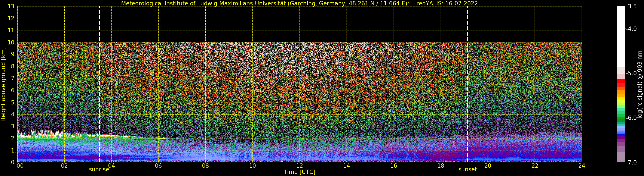644x176 pixels.
Task: Click the dashed white sunset marker line
Action: coord(467,84)
